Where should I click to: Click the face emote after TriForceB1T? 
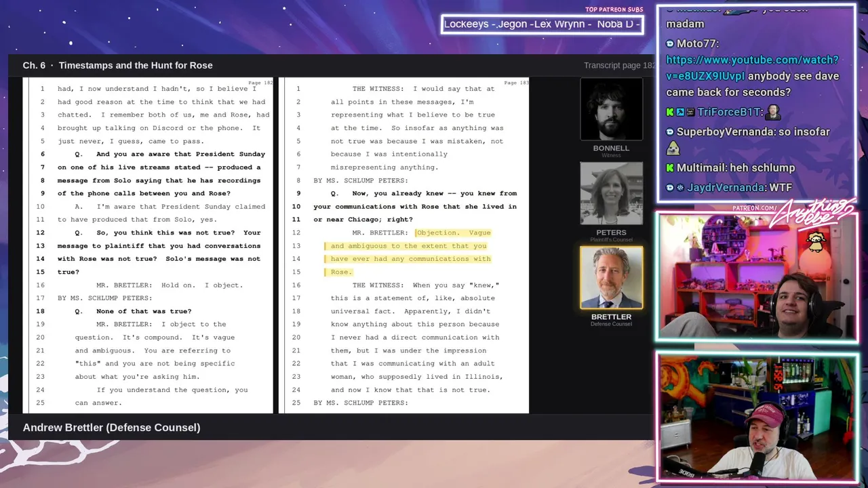[773, 113]
